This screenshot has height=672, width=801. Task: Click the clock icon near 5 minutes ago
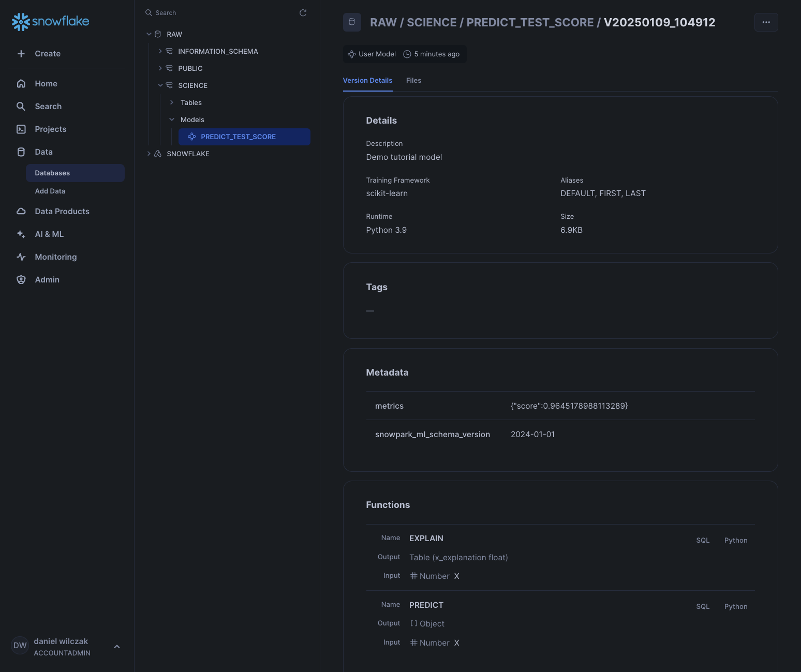pos(407,54)
